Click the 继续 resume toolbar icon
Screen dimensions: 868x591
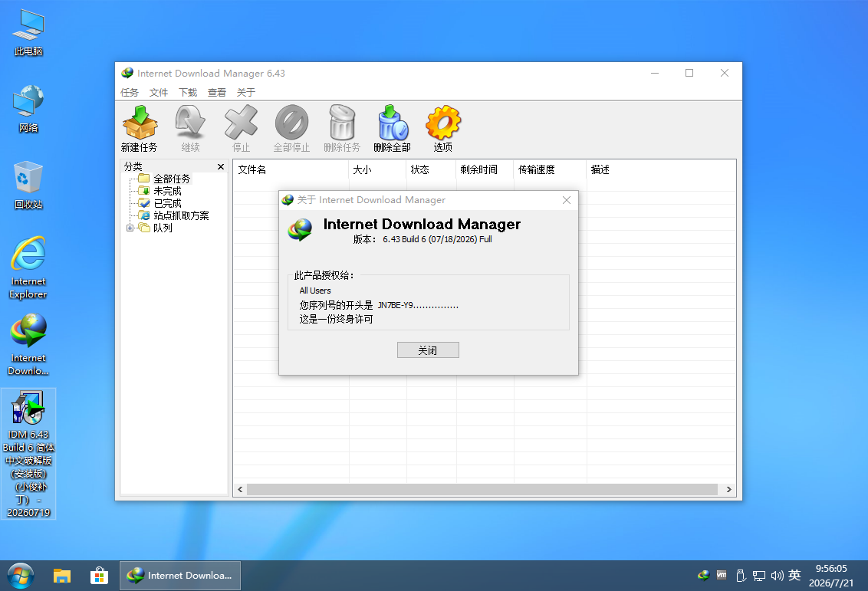tap(190, 128)
